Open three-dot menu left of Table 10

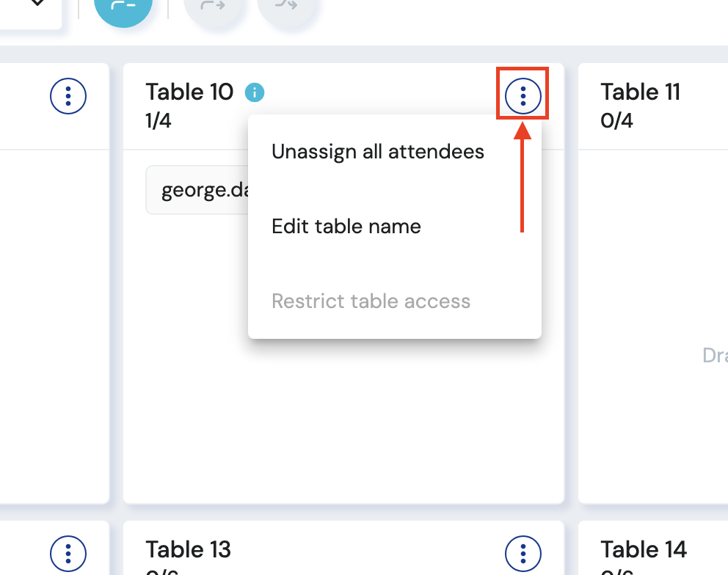tap(68, 95)
